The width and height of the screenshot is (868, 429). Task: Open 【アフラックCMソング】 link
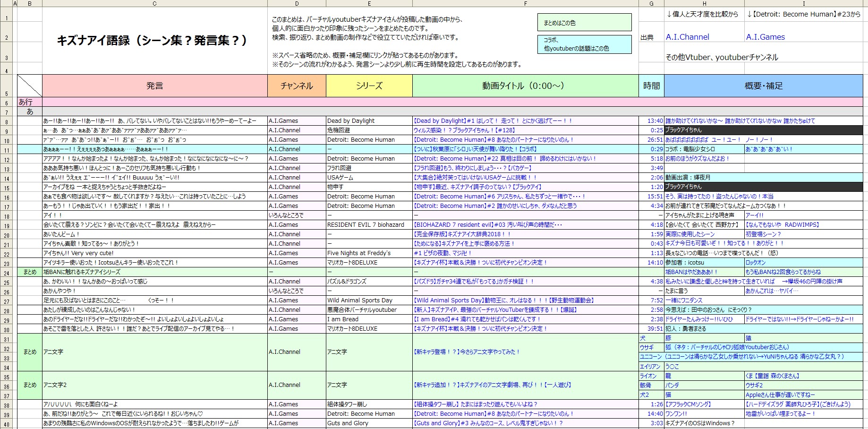[x=688, y=404]
